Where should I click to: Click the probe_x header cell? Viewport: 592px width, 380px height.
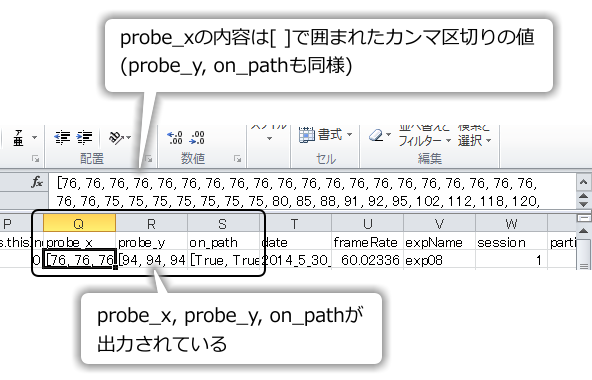79,242
